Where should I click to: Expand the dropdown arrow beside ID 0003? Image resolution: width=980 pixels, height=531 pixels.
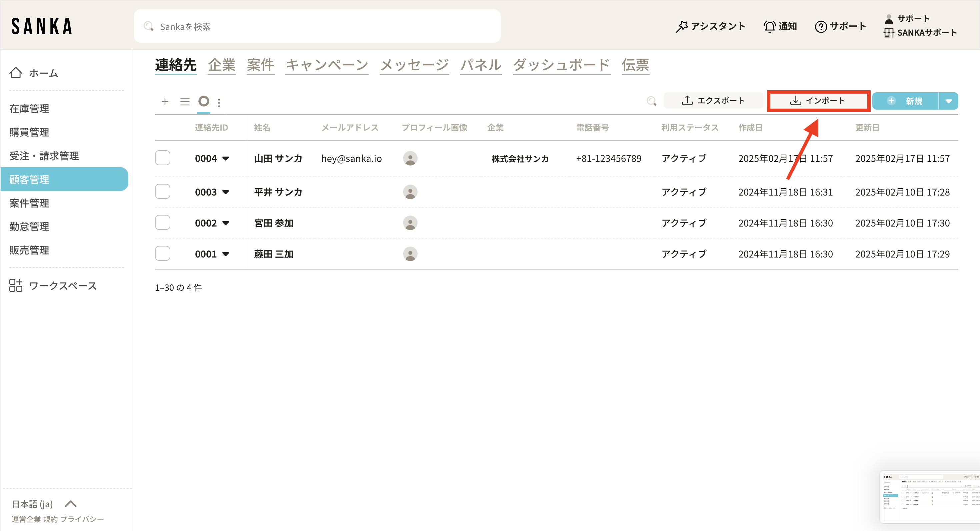(226, 192)
